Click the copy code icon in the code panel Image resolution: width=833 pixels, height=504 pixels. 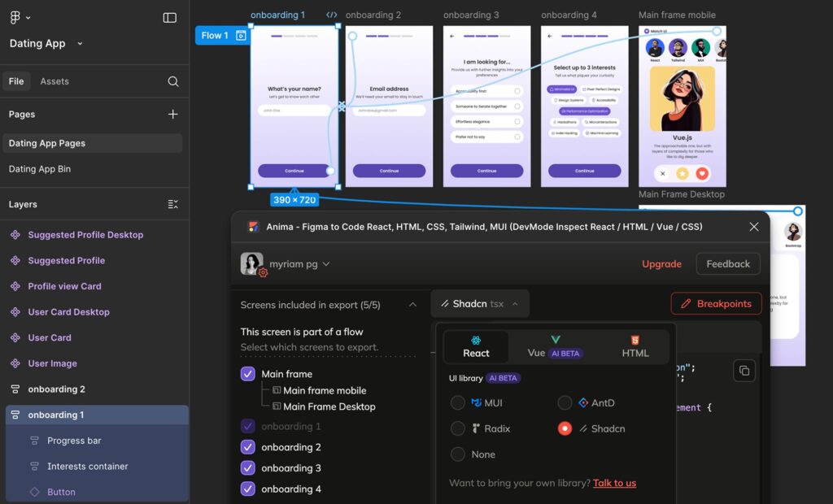(744, 370)
